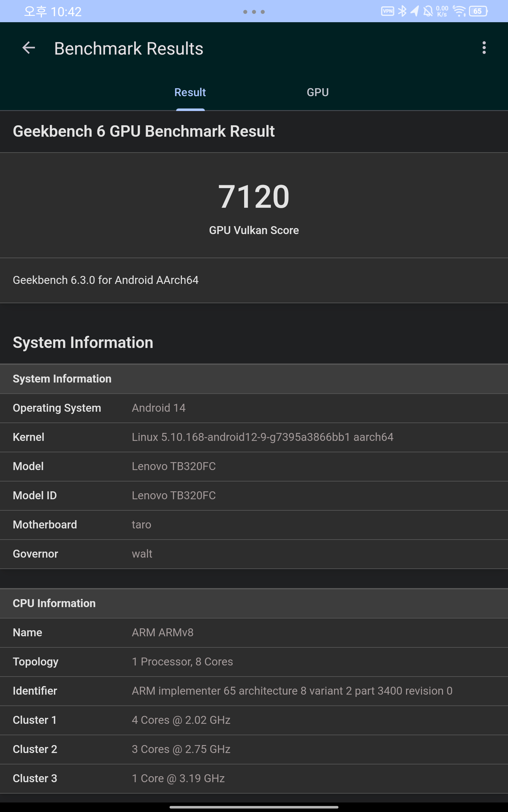Tap the Model ID Lenovo TB320FC value
This screenshot has width=508, height=812.
coord(174,495)
